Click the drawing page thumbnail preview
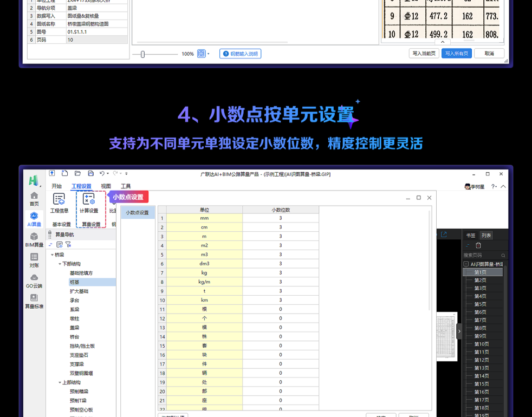 click(447, 337)
